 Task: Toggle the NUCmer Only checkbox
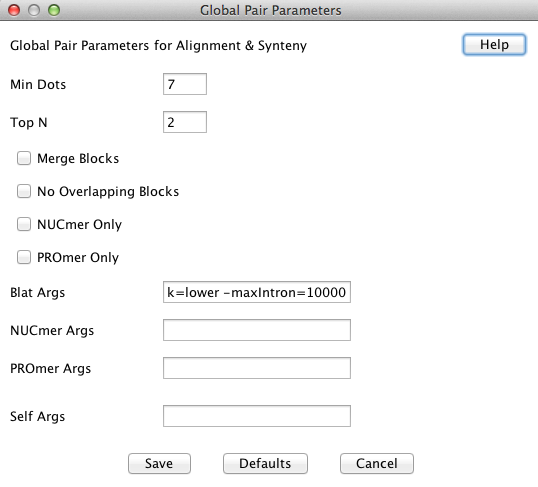pos(24,224)
